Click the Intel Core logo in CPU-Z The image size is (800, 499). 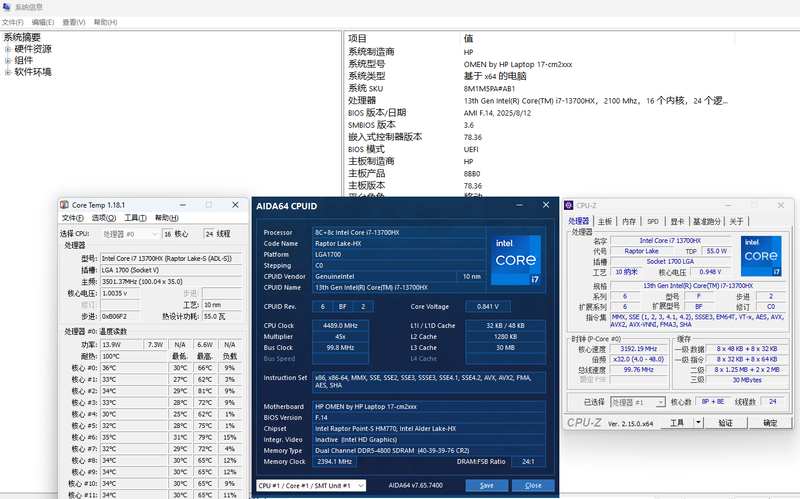(762, 255)
